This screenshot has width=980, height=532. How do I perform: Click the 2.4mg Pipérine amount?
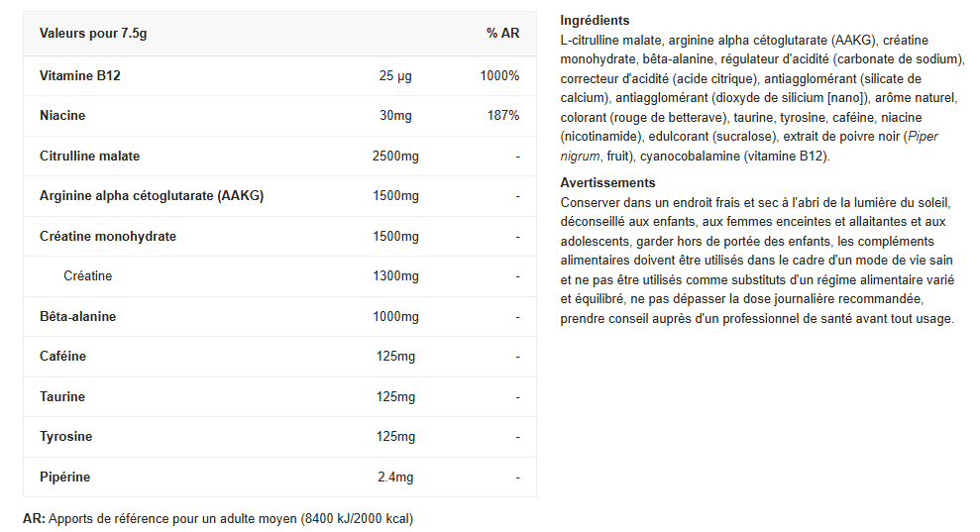395,478
